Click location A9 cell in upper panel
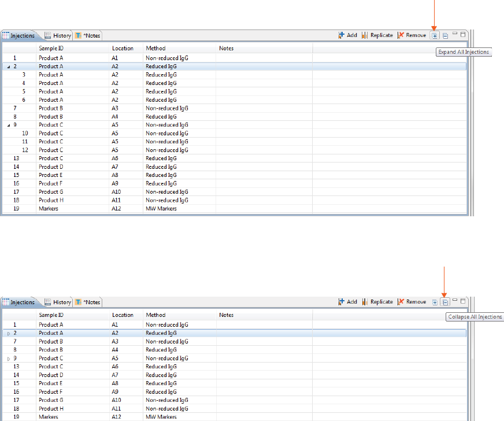This screenshot has height=421, width=504. click(126, 184)
